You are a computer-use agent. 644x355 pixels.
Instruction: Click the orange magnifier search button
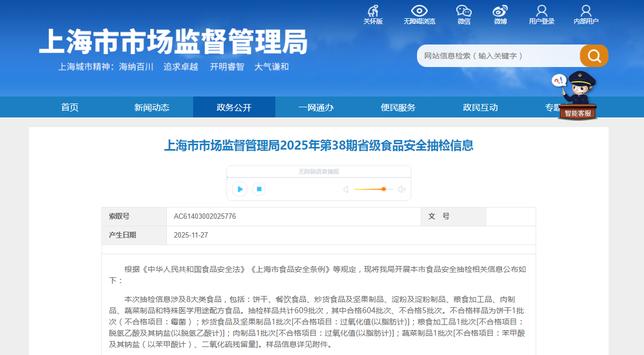594,56
